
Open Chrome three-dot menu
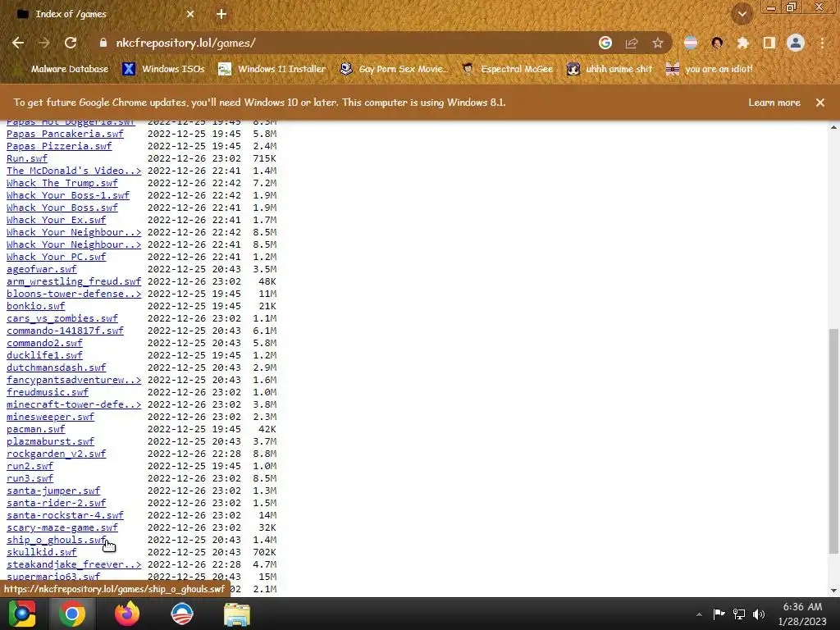[x=822, y=43]
